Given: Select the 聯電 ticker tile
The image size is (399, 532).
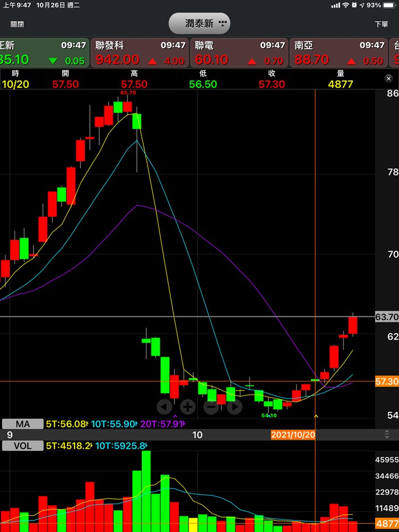Looking at the screenshot, I should [x=239, y=53].
